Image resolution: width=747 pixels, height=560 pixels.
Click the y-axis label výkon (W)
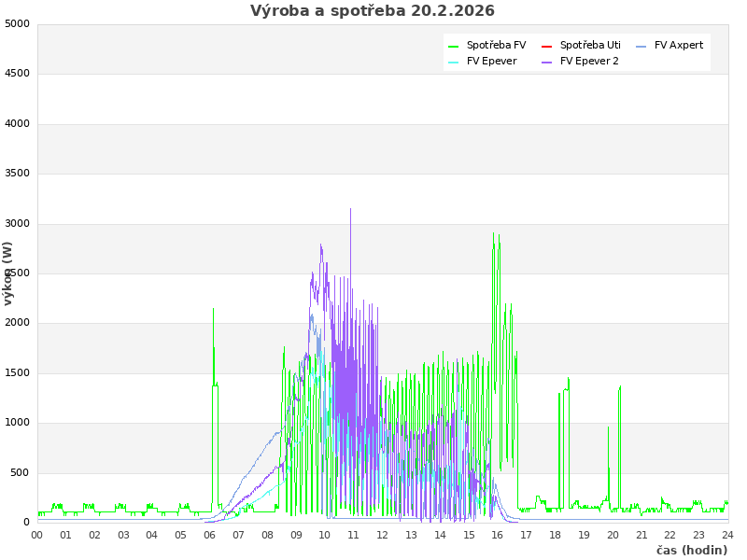click(8, 273)
